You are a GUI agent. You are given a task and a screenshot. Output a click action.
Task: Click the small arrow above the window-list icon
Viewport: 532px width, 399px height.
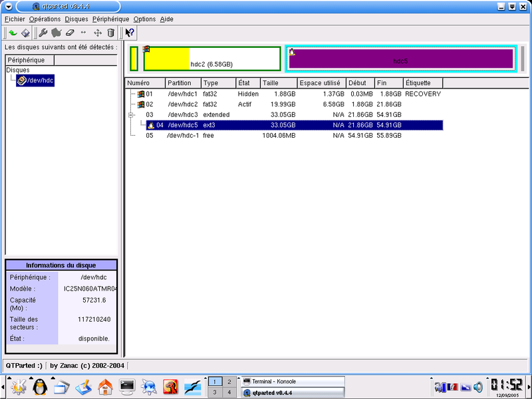tap(53, 378)
